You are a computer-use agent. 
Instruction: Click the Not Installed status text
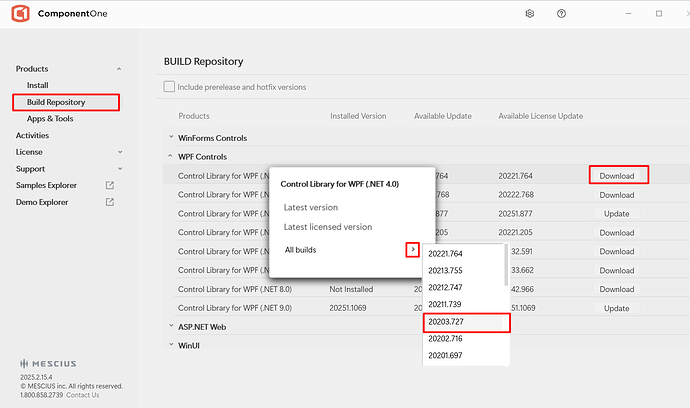click(x=351, y=289)
